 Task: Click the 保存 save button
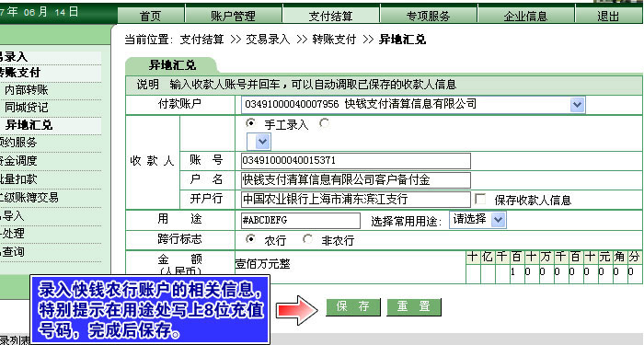click(x=353, y=306)
